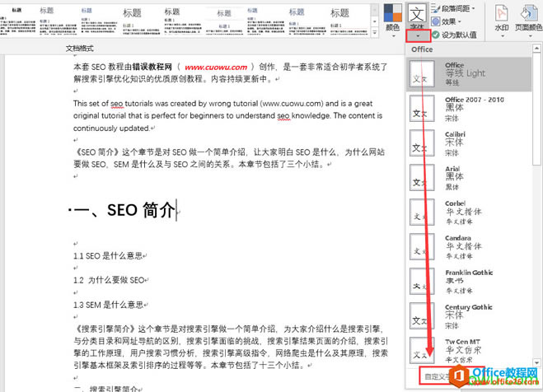Image resolution: width=543 pixels, height=392 pixels.
Task: Open the 页面颜色 page color menu
Action: tap(528, 21)
